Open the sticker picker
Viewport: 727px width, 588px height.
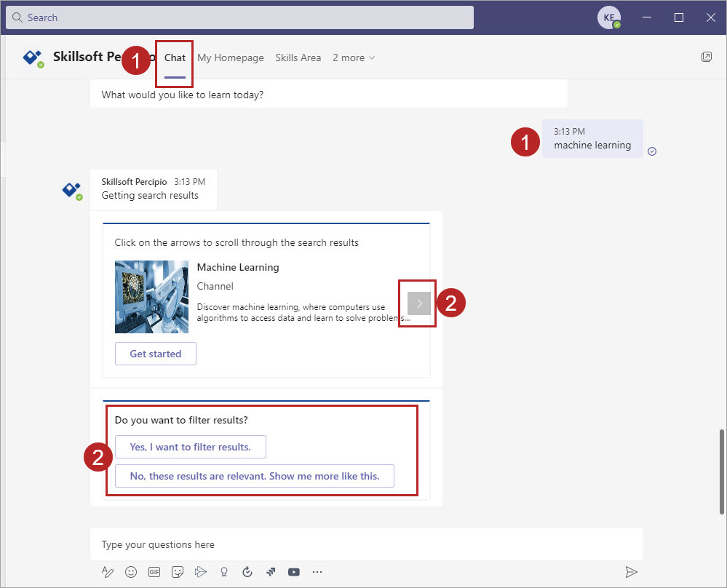(178, 572)
